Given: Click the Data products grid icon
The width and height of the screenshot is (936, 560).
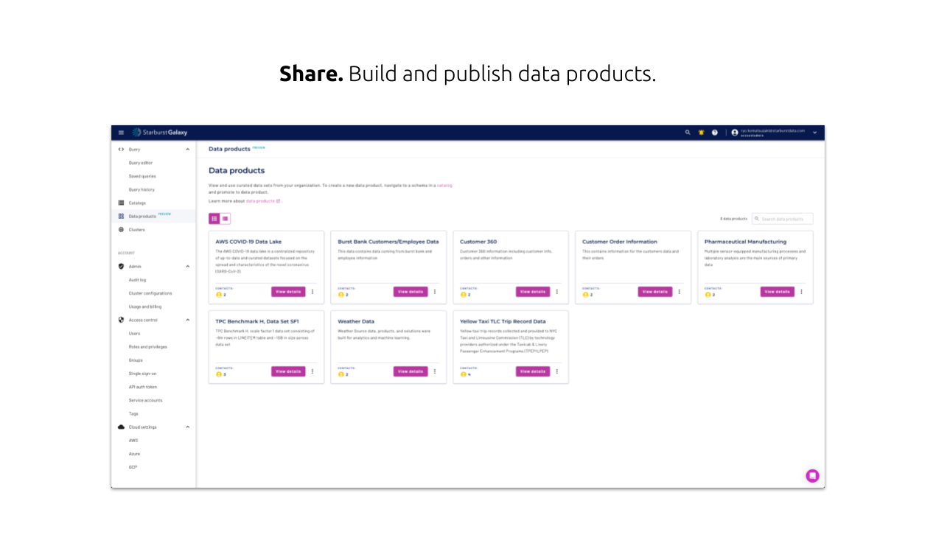Looking at the screenshot, I should [x=121, y=216].
